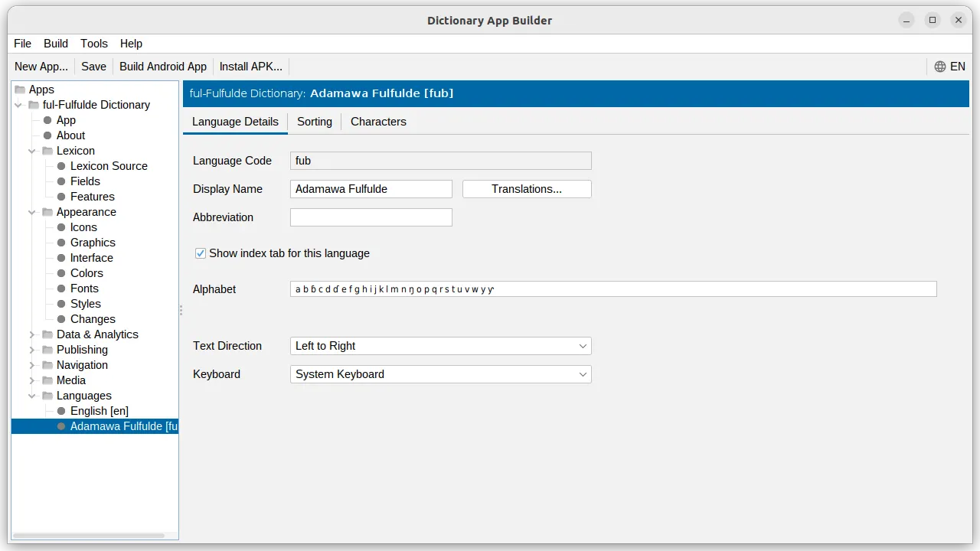Collapse the Languages tree node

pos(32,396)
